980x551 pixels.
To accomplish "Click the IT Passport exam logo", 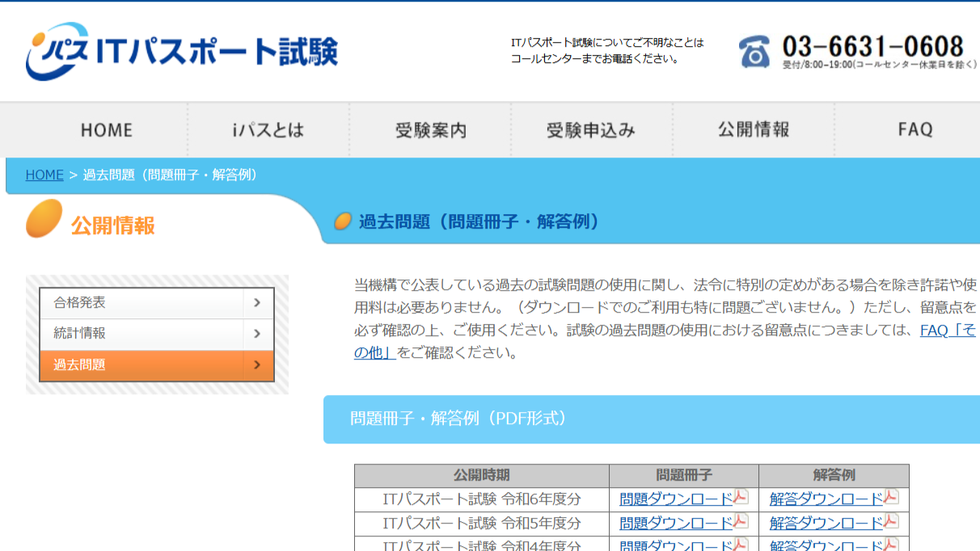I will click(x=181, y=52).
